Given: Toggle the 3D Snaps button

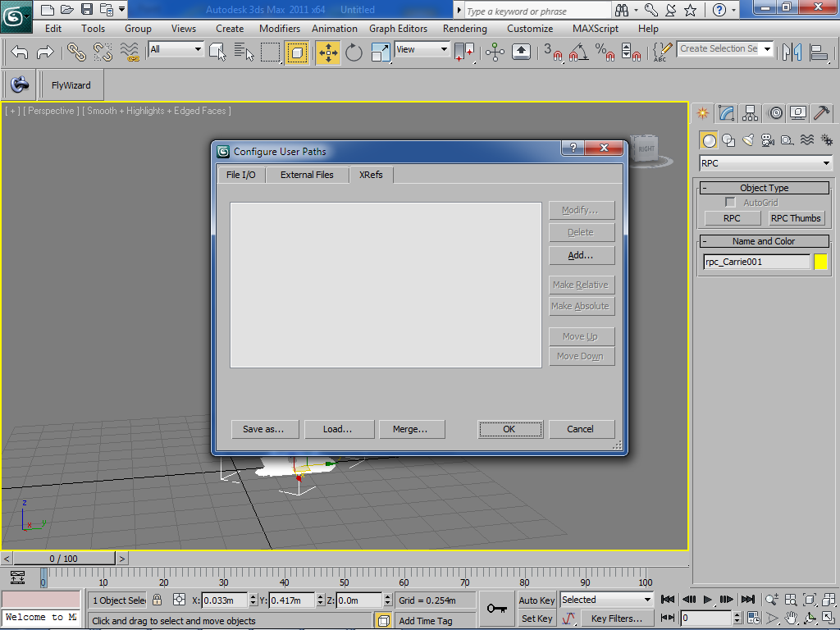Looking at the screenshot, I should (x=554, y=52).
